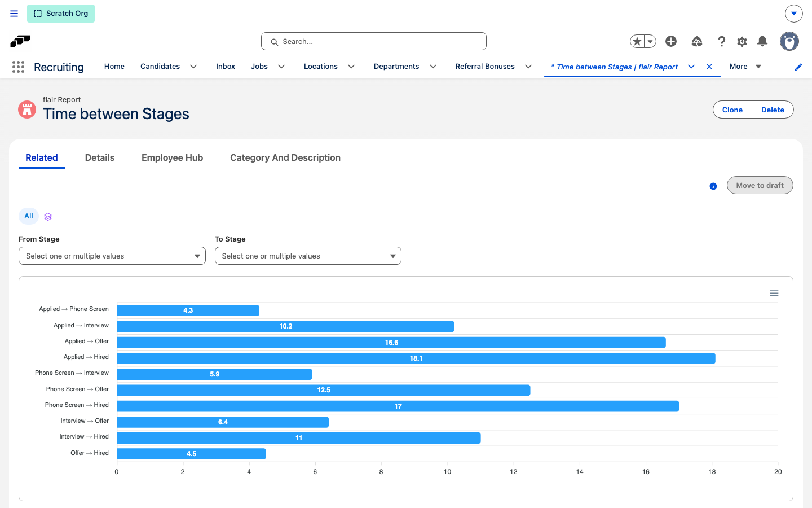812x508 pixels.
Task: Open the Salesforce Trailhead guidance icon
Action: click(x=697, y=41)
